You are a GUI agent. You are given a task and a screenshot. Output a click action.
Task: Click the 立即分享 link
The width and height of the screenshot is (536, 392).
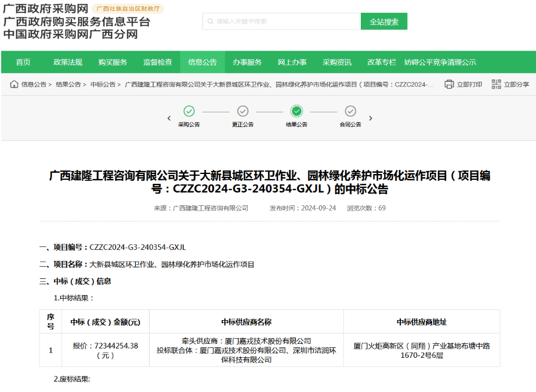[516, 85]
